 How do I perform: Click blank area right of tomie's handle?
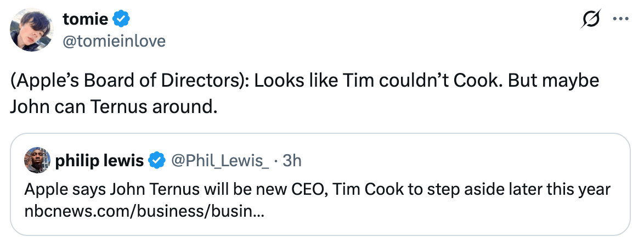coord(357,41)
